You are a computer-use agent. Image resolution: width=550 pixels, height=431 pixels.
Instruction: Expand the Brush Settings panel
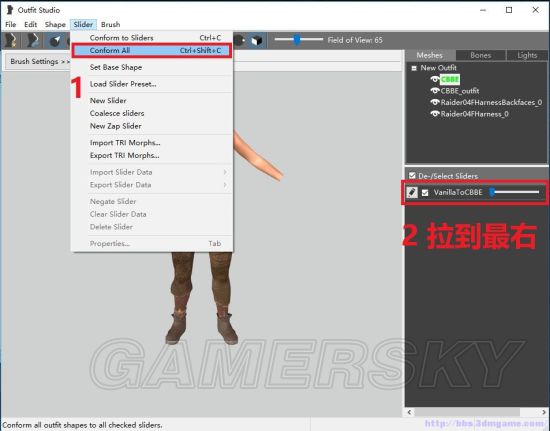point(39,62)
